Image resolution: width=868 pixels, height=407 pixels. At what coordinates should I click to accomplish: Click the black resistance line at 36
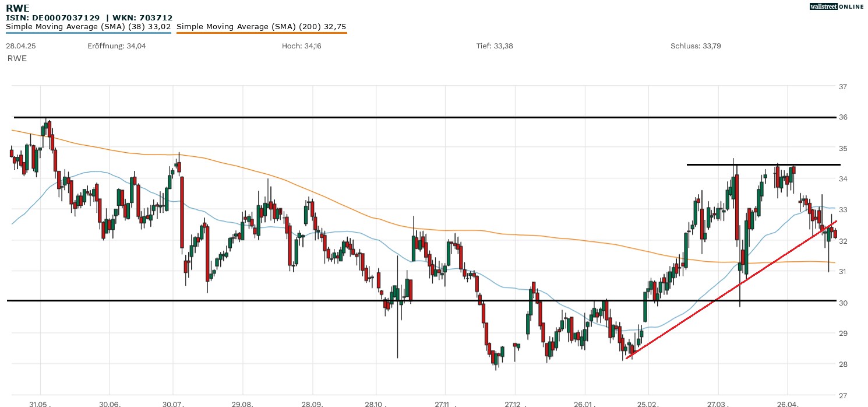coord(408,117)
